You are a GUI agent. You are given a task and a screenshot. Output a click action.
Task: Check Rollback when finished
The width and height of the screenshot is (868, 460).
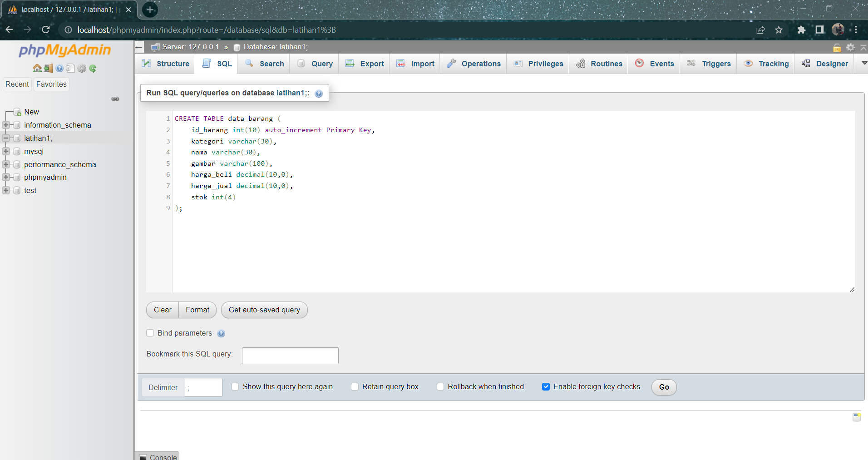click(440, 386)
